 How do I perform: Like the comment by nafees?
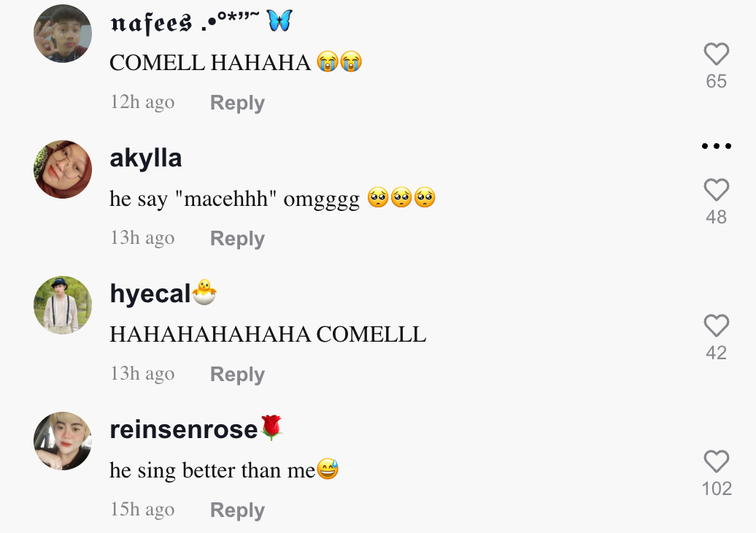click(x=716, y=54)
